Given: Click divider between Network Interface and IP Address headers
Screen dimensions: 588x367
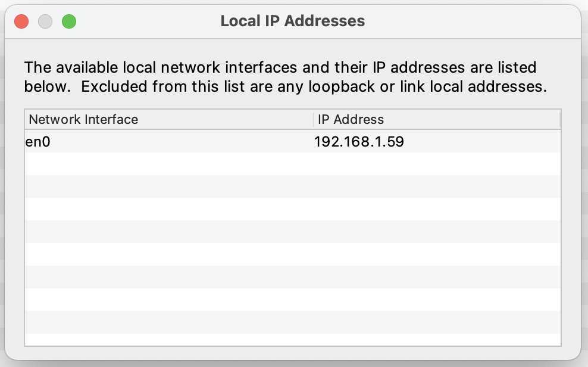Looking at the screenshot, I should pos(313,119).
